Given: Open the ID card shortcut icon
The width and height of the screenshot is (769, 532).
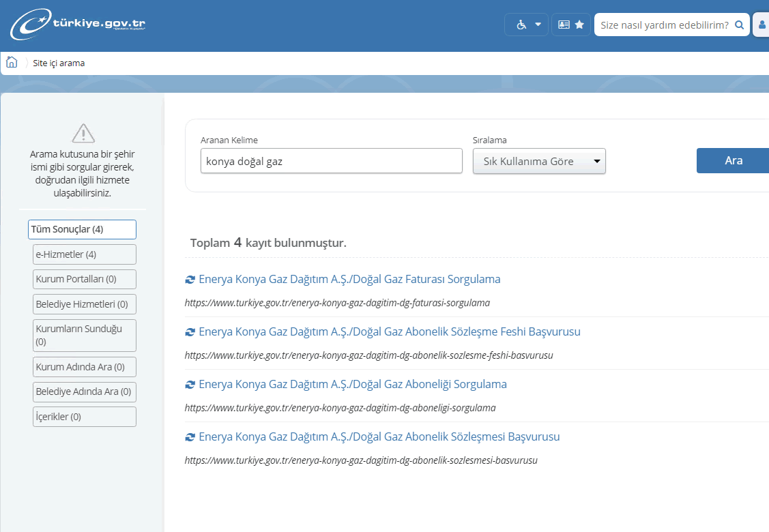Looking at the screenshot, I should (x=564, y=25).
